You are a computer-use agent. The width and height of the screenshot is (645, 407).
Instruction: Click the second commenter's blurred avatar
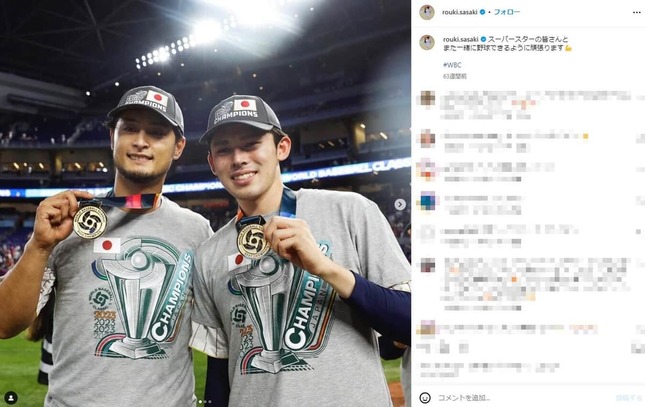[x=427, y=138]
